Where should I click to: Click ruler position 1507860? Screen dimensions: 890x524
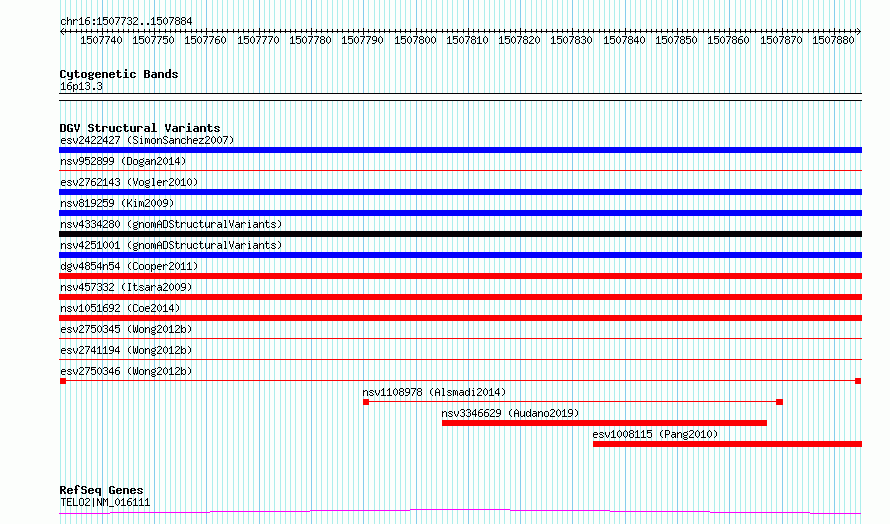[729, 40]
